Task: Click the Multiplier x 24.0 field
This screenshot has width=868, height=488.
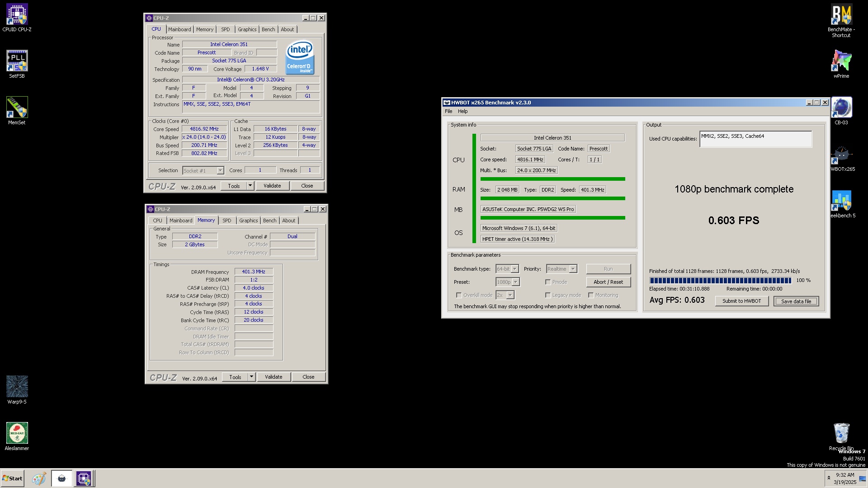Action: click(x=204, y=137)
